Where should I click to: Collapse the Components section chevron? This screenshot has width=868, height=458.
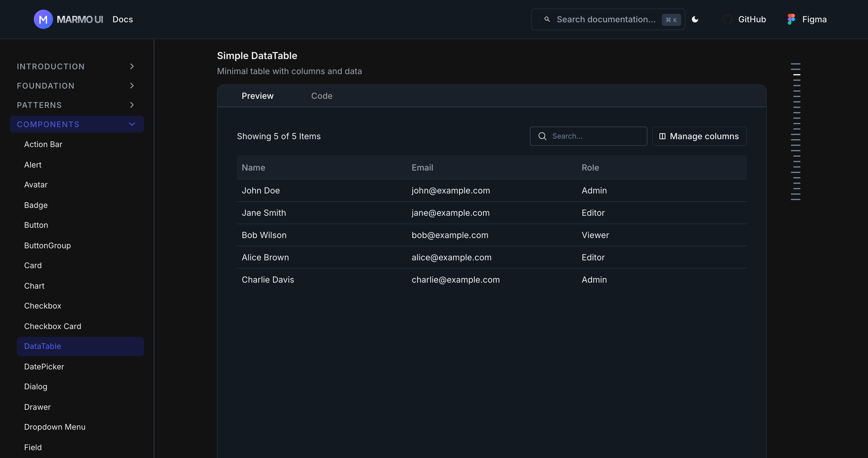click(x=132, y=124)
